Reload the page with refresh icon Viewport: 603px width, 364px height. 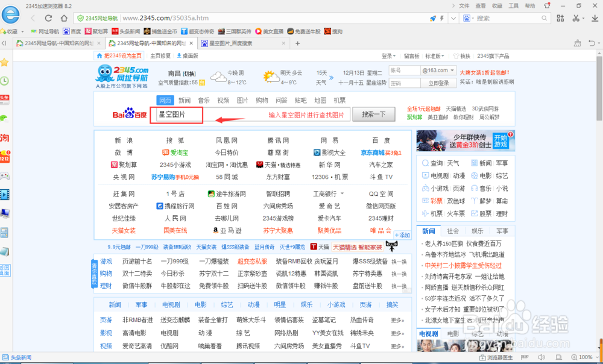48,18
